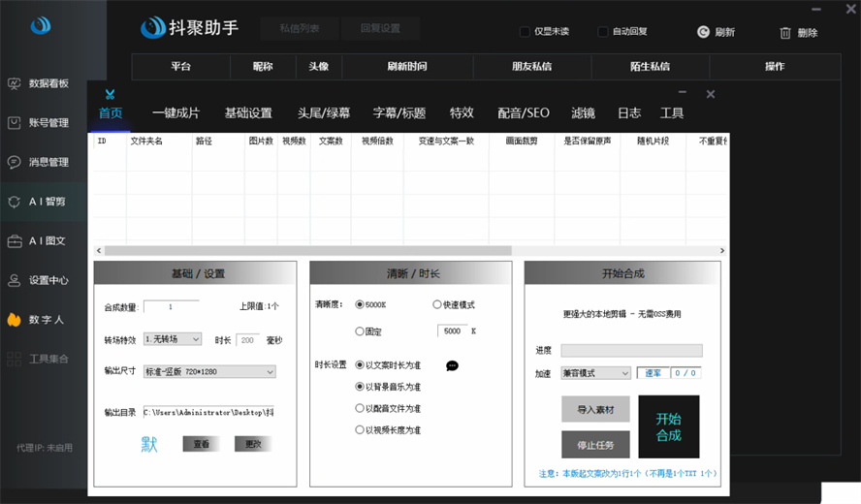Click the 更改 output directory button

pyautogui.click(x=253, y=444)
